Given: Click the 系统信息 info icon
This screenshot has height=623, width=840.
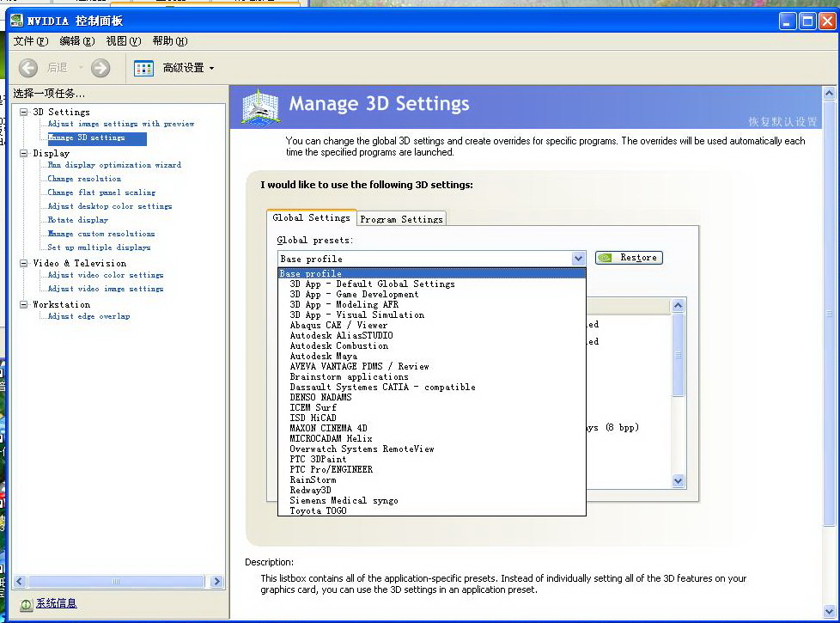Looking at the screenshot, I should click(x=27, y=604).
